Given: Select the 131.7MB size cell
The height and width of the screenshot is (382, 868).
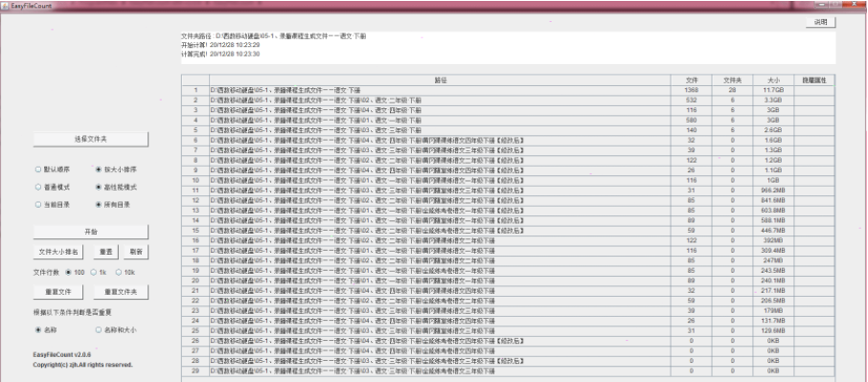Looking at the screenshot, I should coord(773,321).
